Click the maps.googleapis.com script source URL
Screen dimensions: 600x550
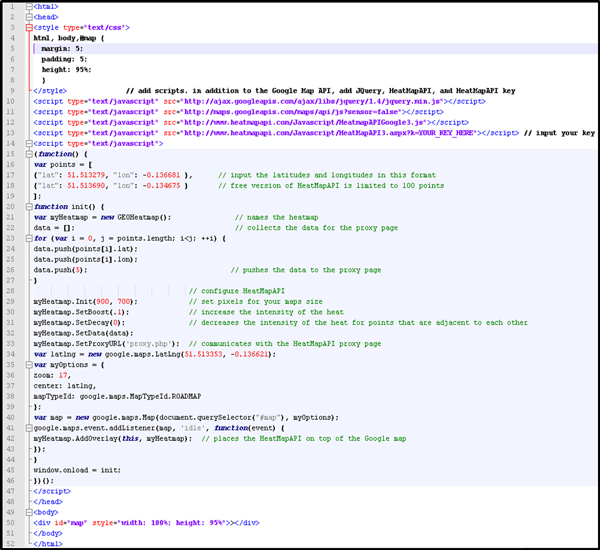[292, 112]
